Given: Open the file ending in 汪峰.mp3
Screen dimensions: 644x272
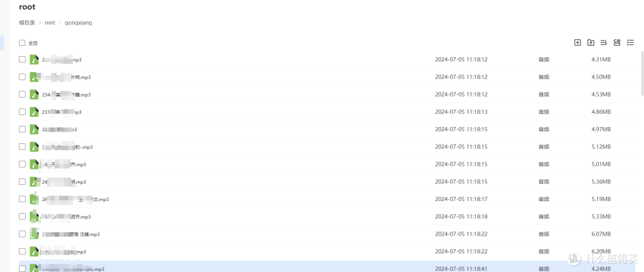Looking at the screenshot, I should 70,234.
